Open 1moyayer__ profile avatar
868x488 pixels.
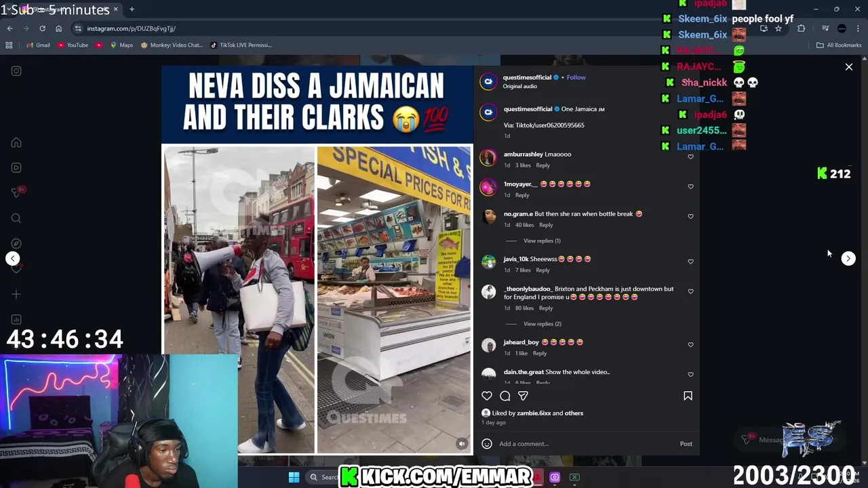488,187
